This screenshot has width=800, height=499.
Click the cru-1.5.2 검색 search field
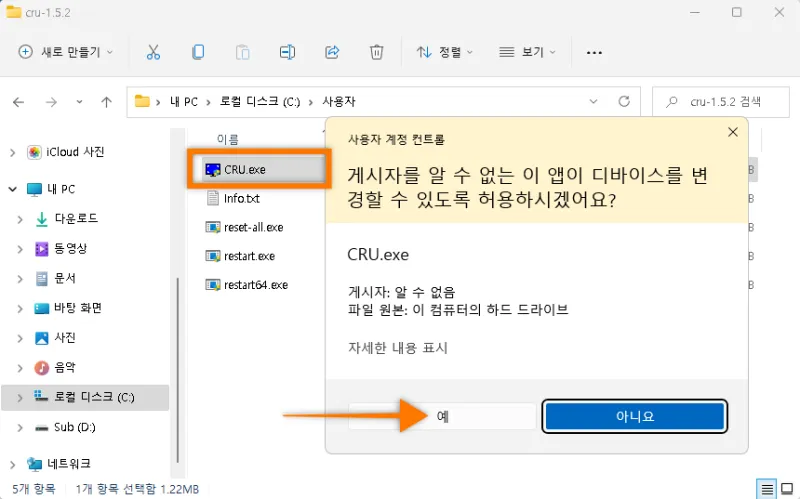720,102
